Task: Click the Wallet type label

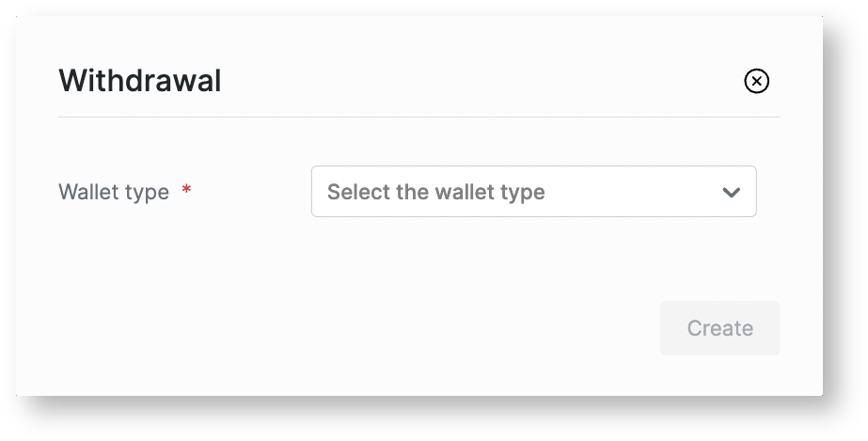Action: 114,193
